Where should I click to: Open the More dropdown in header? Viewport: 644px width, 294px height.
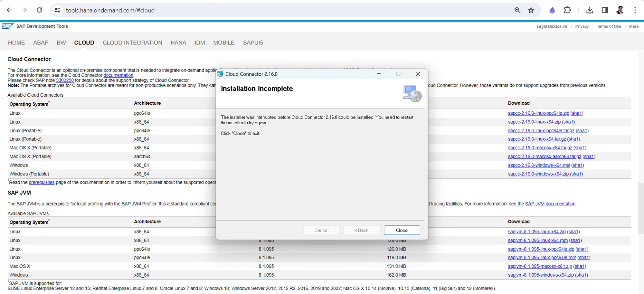[x=633, y=26]
